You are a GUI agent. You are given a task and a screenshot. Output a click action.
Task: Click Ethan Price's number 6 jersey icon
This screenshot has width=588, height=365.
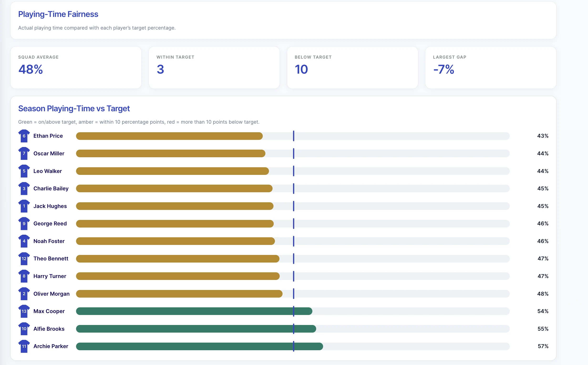pos(24,136)
